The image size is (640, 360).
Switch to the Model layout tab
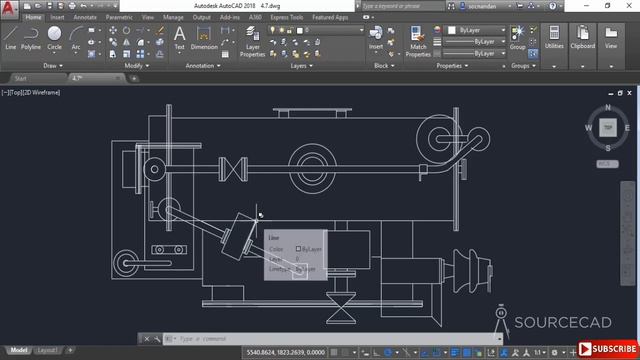pyautogui.click(x=19, y=350)
